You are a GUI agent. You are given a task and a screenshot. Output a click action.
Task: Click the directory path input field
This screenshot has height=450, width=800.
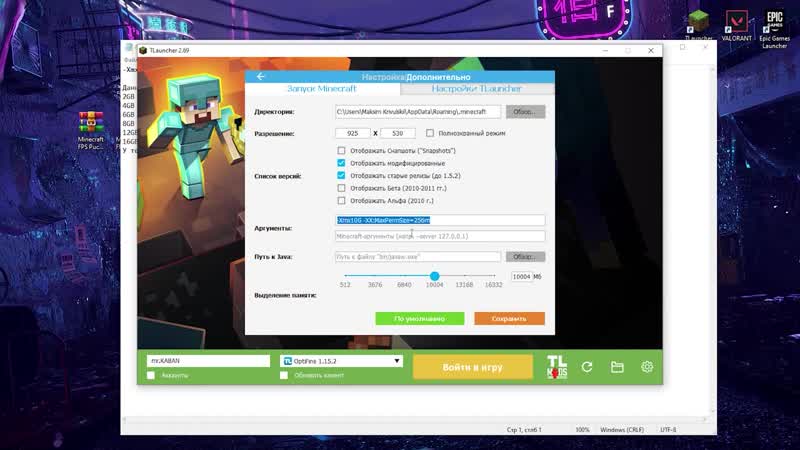418,112
